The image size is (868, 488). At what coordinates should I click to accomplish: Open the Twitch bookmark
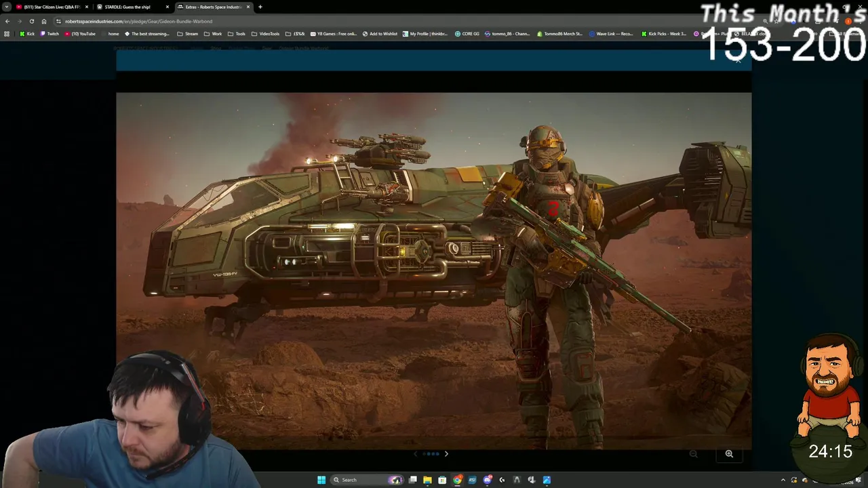[50, 34]
